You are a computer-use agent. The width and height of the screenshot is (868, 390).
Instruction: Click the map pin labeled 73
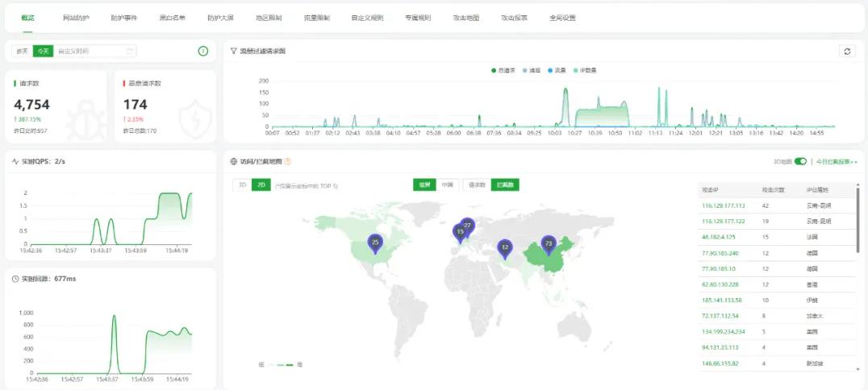click(x=549, y=245)
